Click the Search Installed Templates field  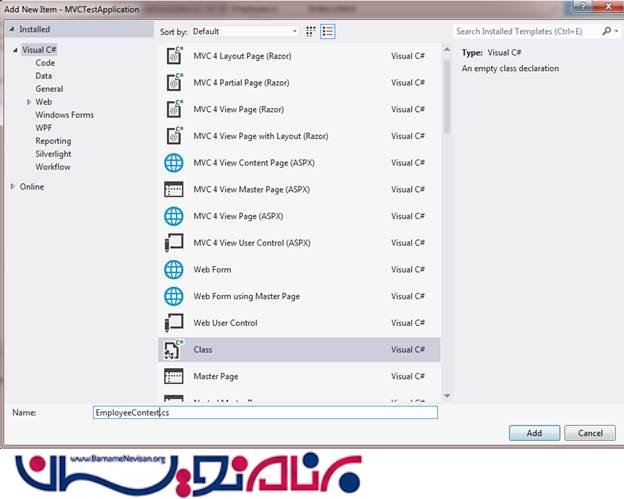tap(526, 31)
